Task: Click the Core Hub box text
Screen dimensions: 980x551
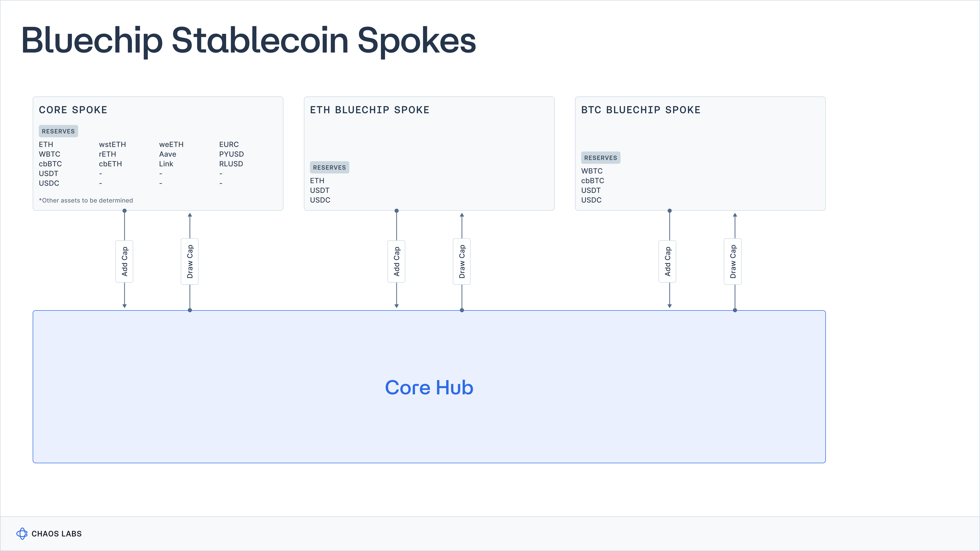Action: point(429,388)
